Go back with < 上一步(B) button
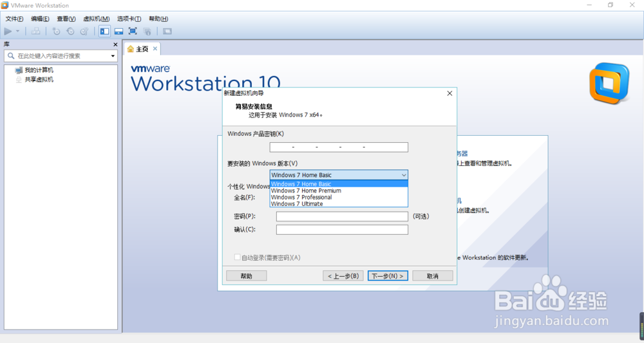 (x=343, y=275)
